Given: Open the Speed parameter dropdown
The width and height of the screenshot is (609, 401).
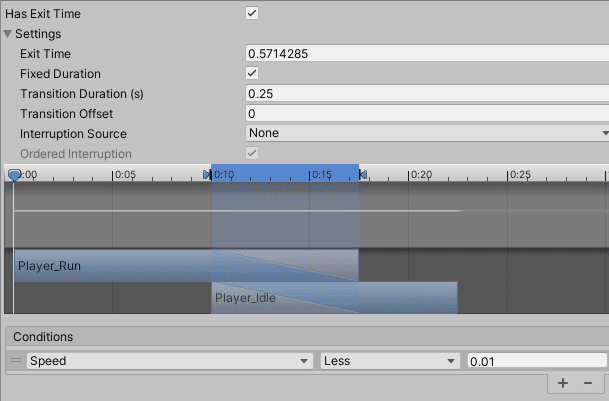Looking at the screenshot, I should [168, 361].
